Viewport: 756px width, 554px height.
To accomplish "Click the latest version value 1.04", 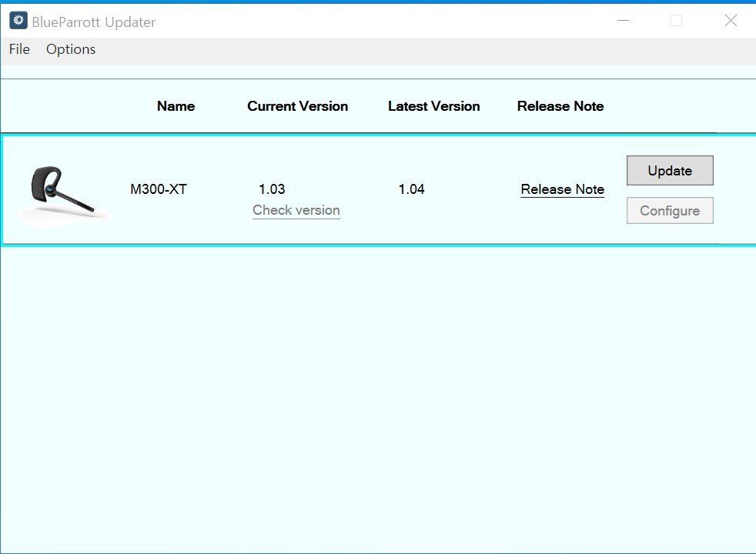I will tap(411, 189).
